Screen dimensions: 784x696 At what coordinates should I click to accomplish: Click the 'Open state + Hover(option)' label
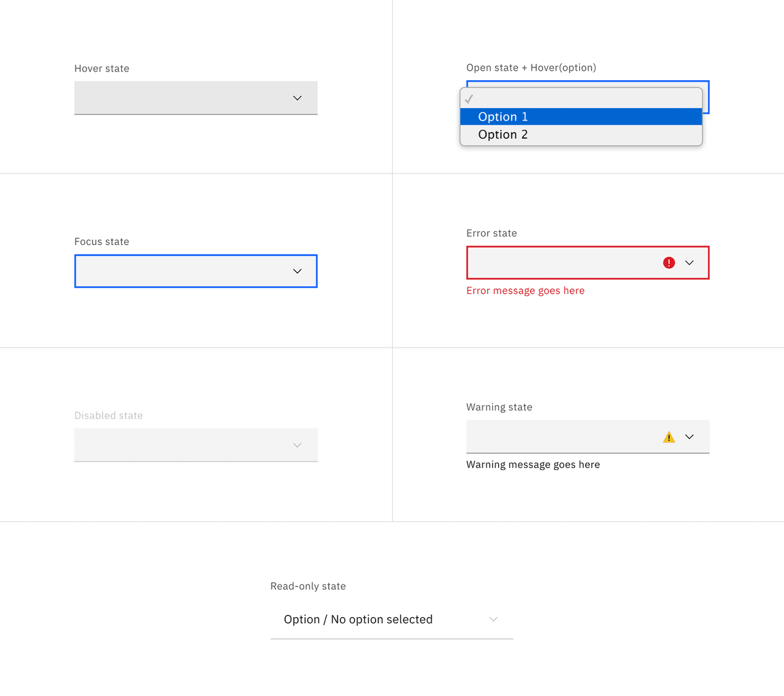[x=531, y=67]
